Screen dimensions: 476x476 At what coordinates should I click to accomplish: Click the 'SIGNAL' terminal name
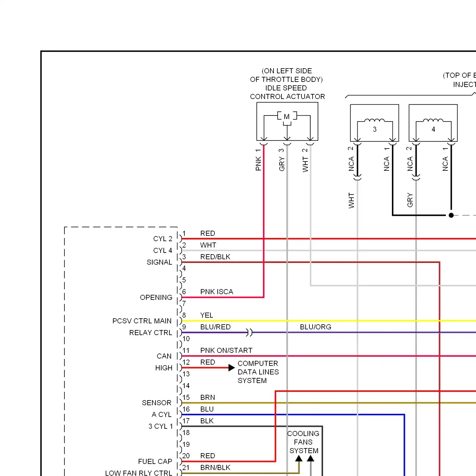159,262
